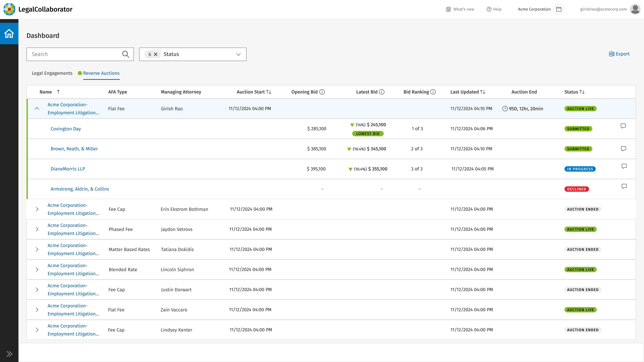Screen dimensions: 644x362
Task: Collapse the Girish Rao auction row
Action: 37,108
